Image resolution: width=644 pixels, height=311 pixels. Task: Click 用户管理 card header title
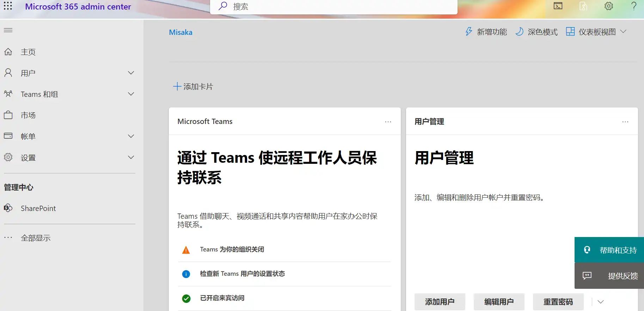(429, 122)
